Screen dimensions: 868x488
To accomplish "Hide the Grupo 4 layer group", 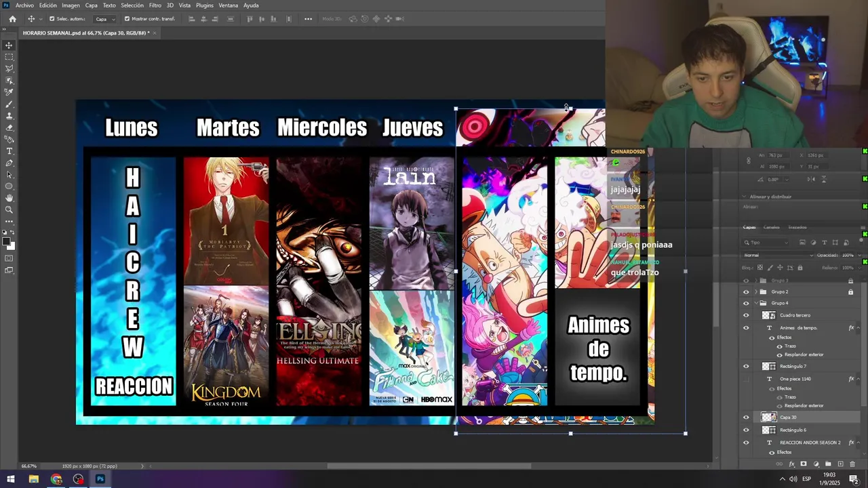I will point(746,303).
